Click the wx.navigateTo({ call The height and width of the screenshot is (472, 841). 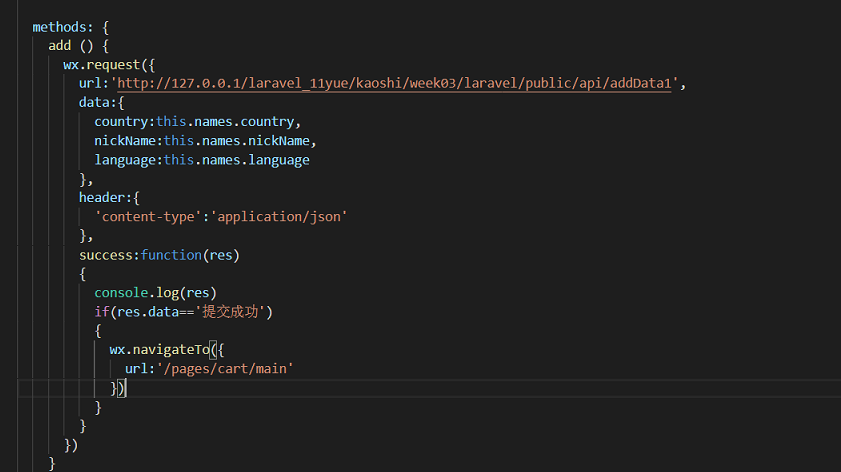click(x=167, y=350)
